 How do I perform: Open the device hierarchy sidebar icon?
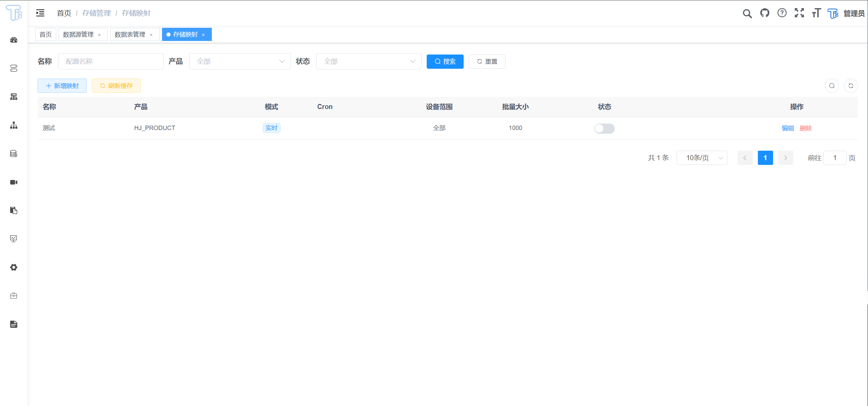tap(14, 97)
